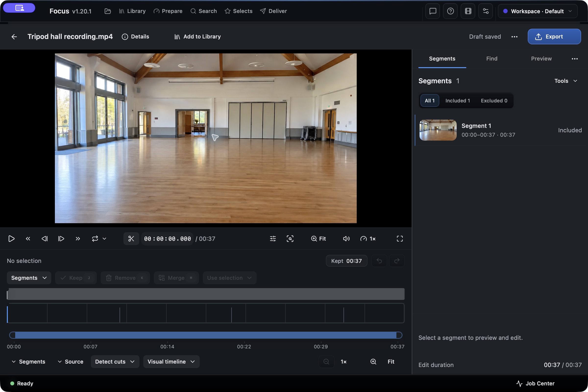
Task: Click Add to Library
Action: pyautogui.click(x=197, y=37)
